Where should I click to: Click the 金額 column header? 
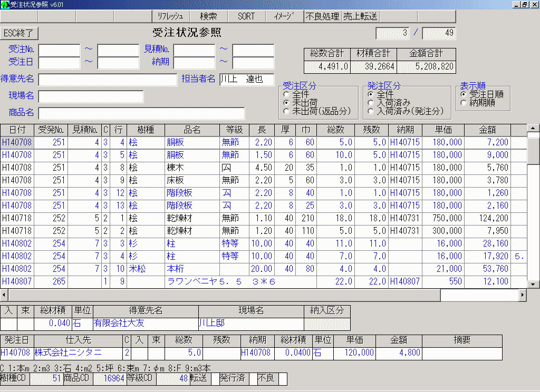tap(487, 130)
